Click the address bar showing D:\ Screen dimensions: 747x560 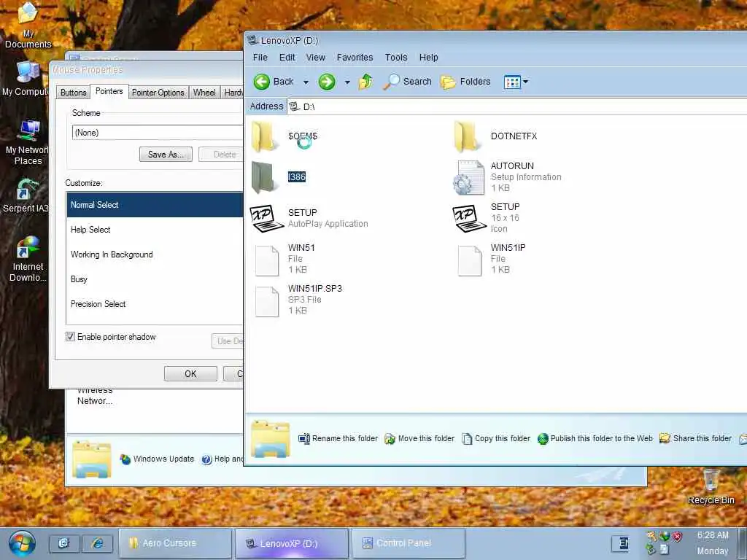pyautogui.click(x=517, y=106)
